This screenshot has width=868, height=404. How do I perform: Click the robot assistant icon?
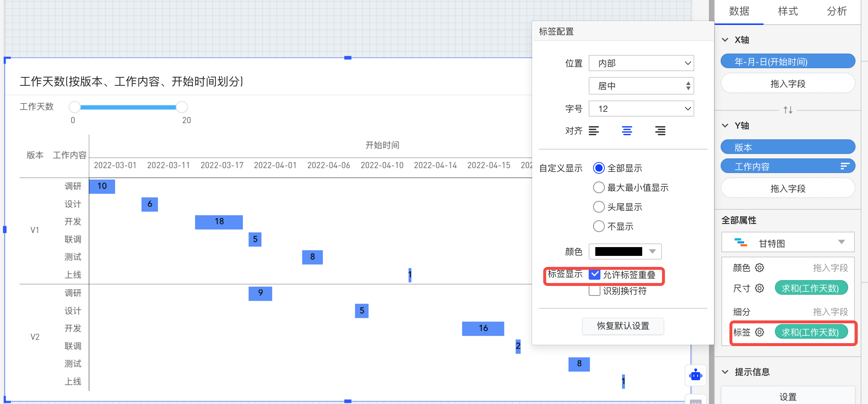(x=695, y=375)
